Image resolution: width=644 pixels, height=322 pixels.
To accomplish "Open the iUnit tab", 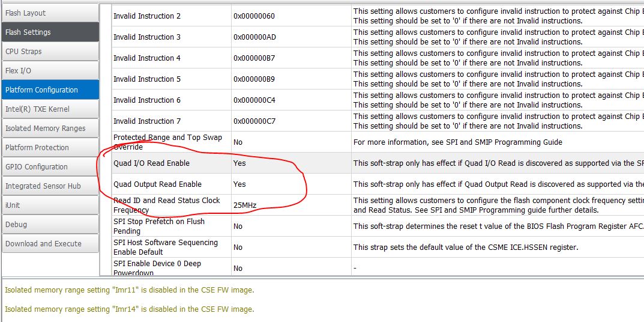I will [50, 205].
